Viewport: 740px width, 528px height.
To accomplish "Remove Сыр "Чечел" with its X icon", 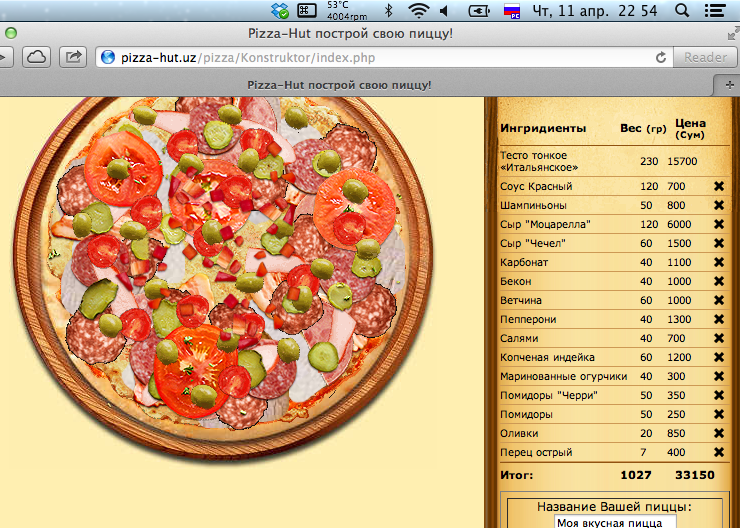I will pyautogui.click(x=719, y=243).
